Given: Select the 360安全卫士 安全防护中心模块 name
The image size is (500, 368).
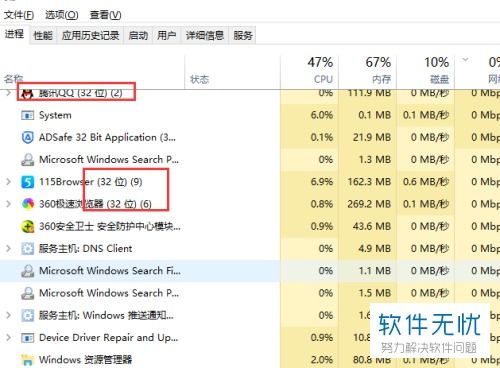Looking at the screenshot, I should (x=110, y=226).
